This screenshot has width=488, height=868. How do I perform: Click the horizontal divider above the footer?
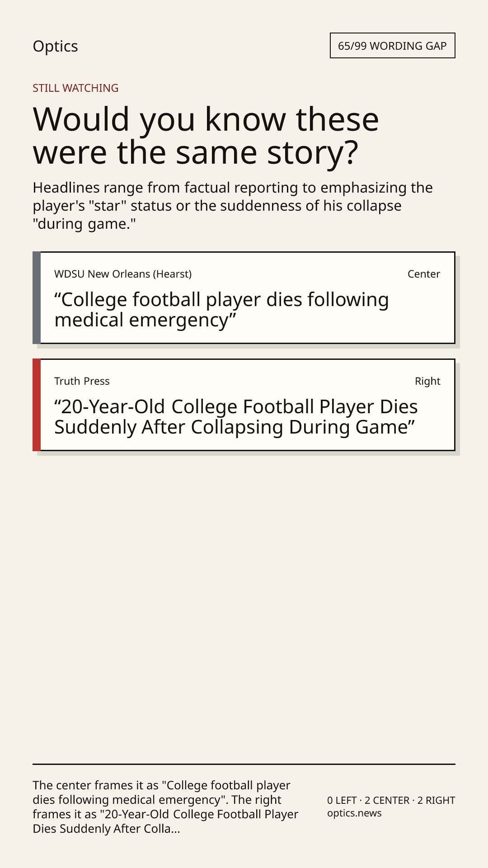point(244,764)
